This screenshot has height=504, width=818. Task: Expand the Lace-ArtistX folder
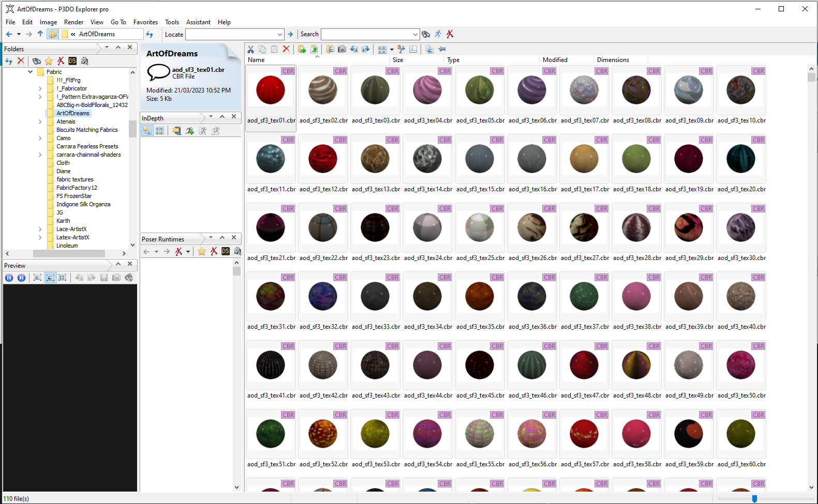coord(40,229)
